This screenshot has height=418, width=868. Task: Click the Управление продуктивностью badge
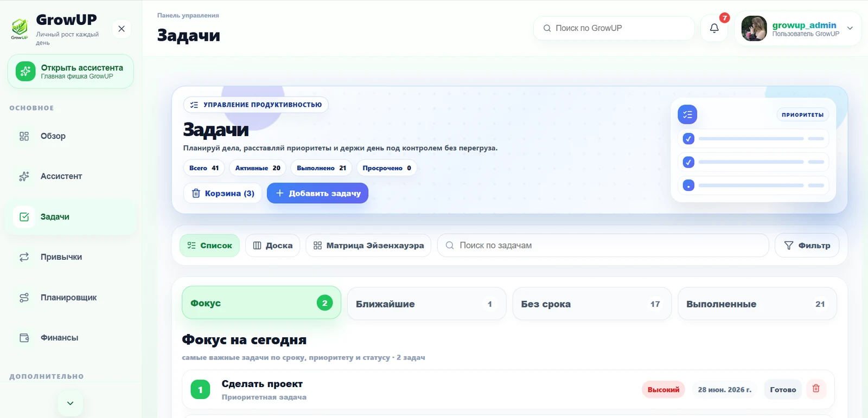[256, 105]
